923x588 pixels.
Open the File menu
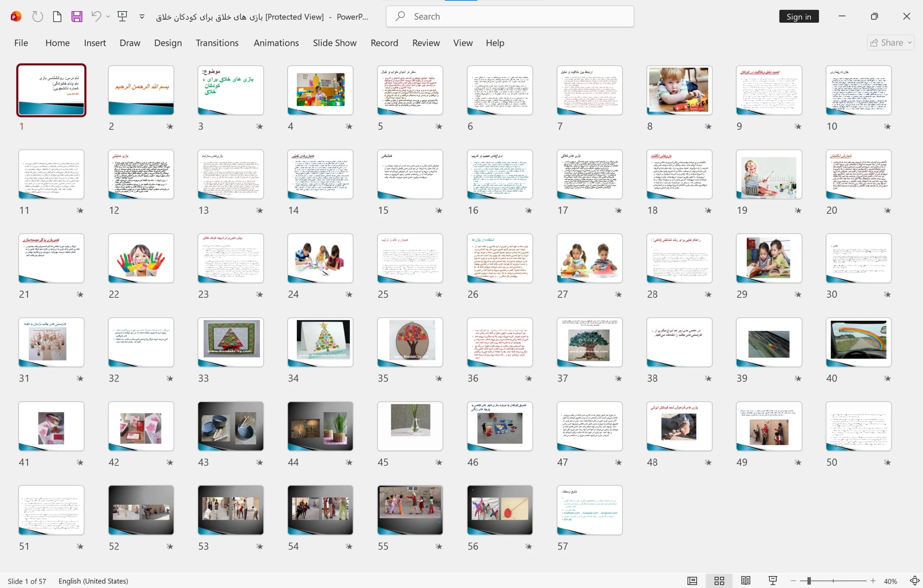pyautogui.click(x=21, y=43)
